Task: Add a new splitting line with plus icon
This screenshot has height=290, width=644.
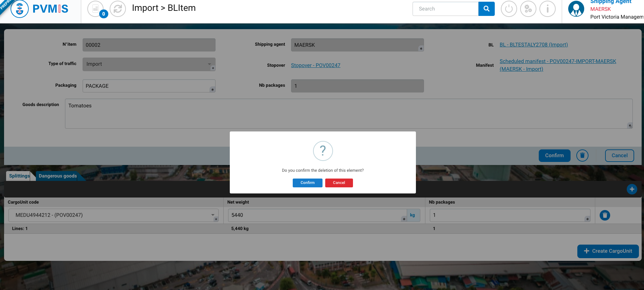Action: (x=631, y=189)
